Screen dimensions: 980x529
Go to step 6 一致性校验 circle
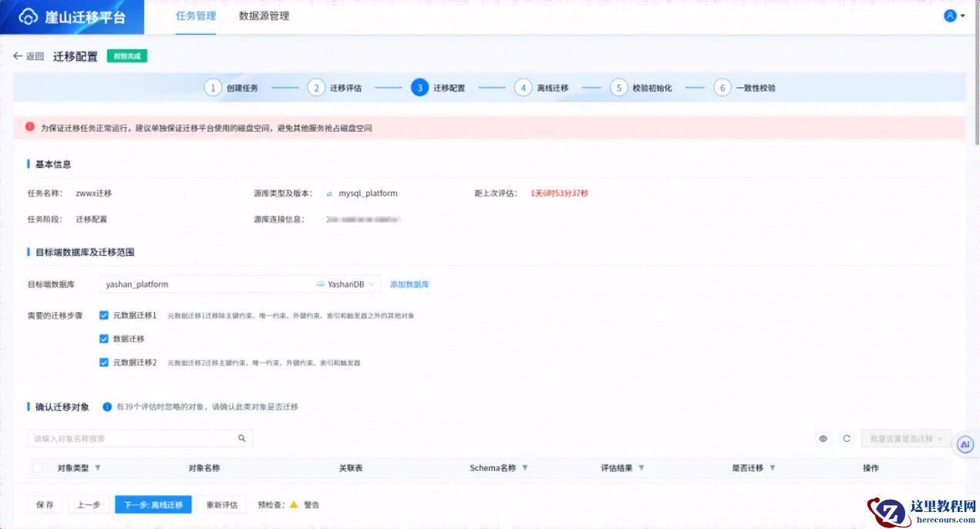click(722, 88)
